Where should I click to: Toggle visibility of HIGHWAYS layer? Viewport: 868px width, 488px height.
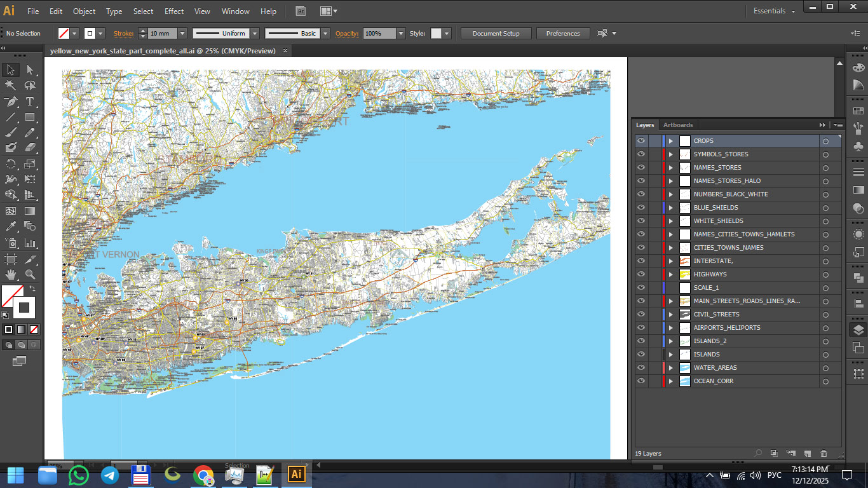point(641,274)
